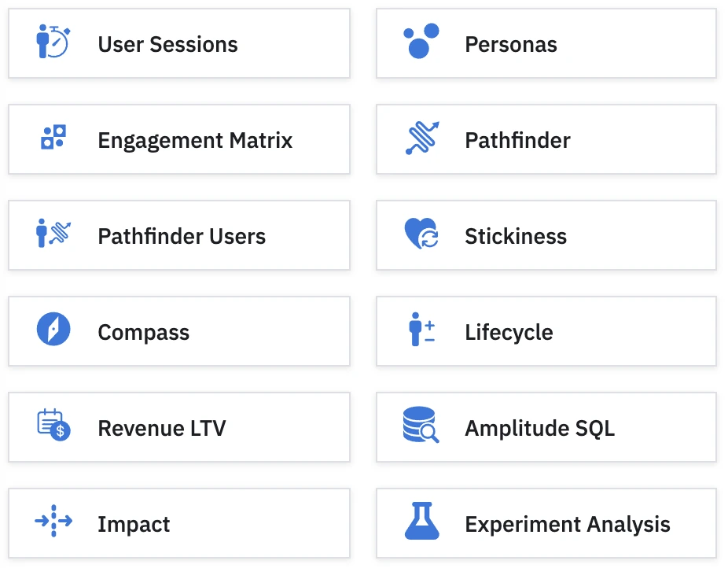Image resolution: width=728 pixels, height=568 pixels.
Task: Select the Experiment Analysis label text
Action: click(x=567, y=525)
